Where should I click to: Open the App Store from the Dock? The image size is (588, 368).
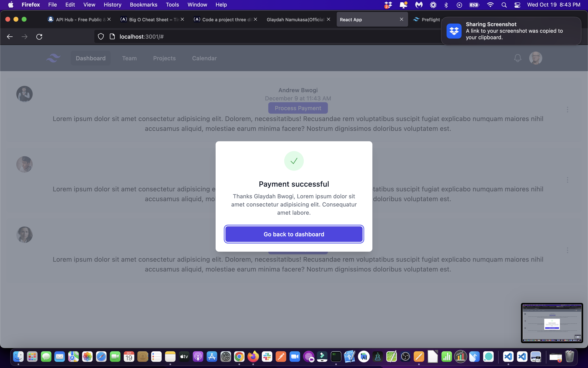click(x=212, y=357)
